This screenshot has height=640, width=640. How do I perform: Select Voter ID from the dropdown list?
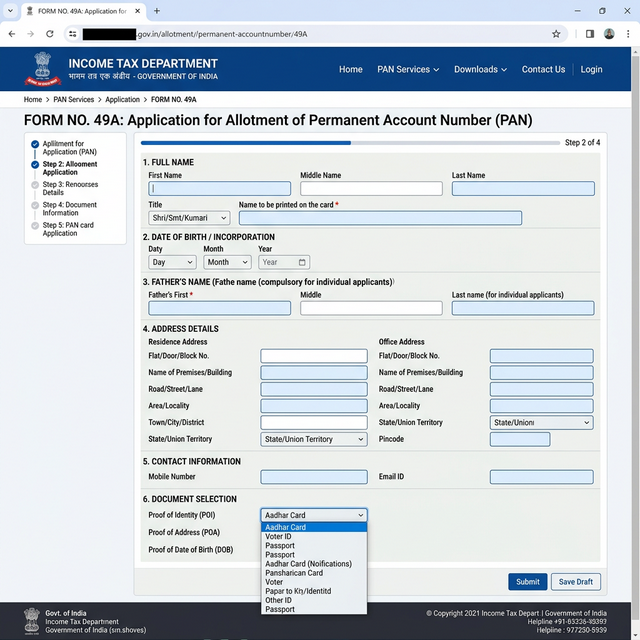click(314, 536)
